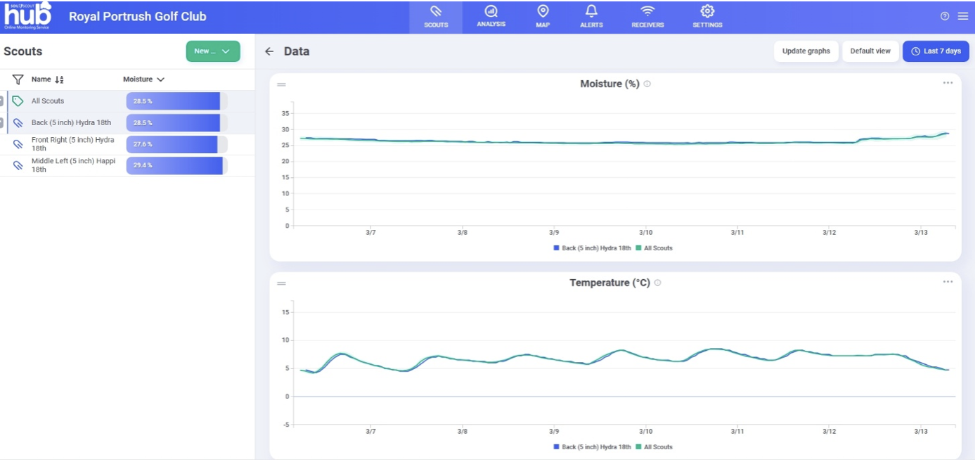
Task: Click info icon beside Temperature (°C) title
Action: click(x=658, y=283)
